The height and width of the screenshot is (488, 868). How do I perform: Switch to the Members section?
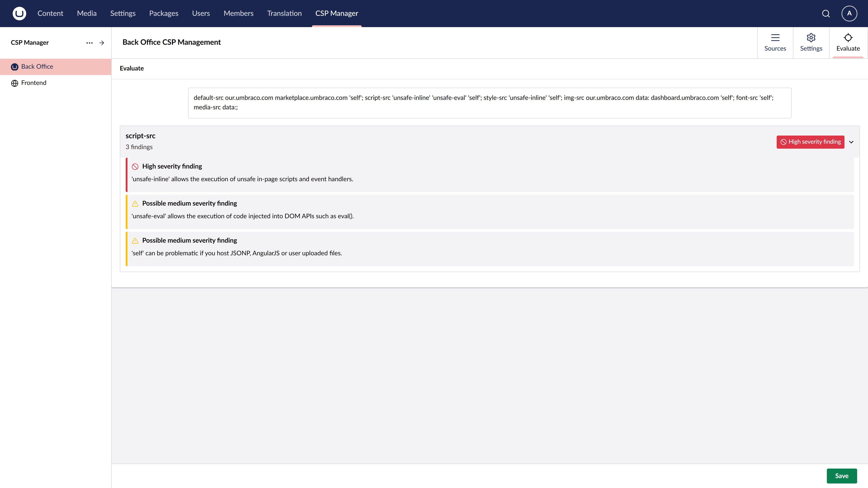point(238,14)
